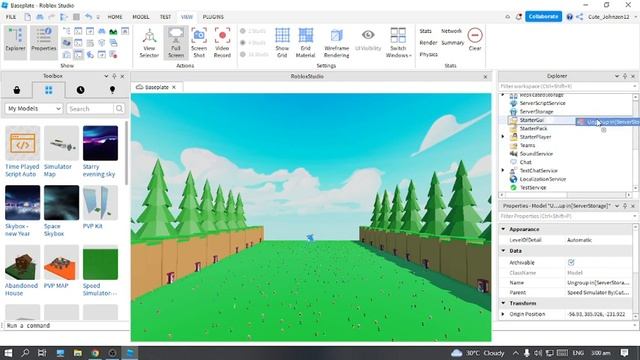
Task: Select StarterPack in Explorer
Action: (533, 128)
